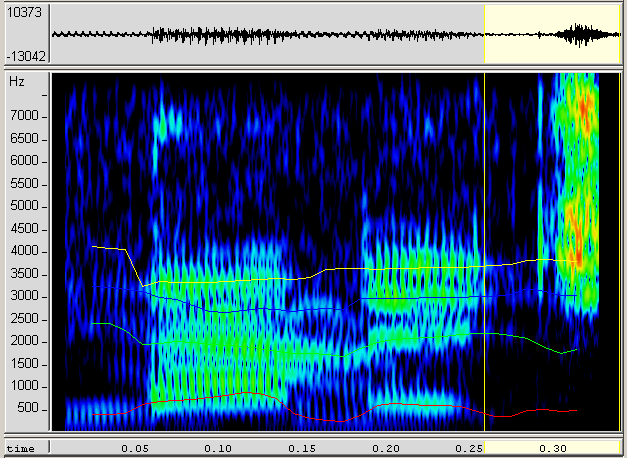Click the 4000 frequency axis label
Viewport: 627px width, 458px height.
pos(24,251)
